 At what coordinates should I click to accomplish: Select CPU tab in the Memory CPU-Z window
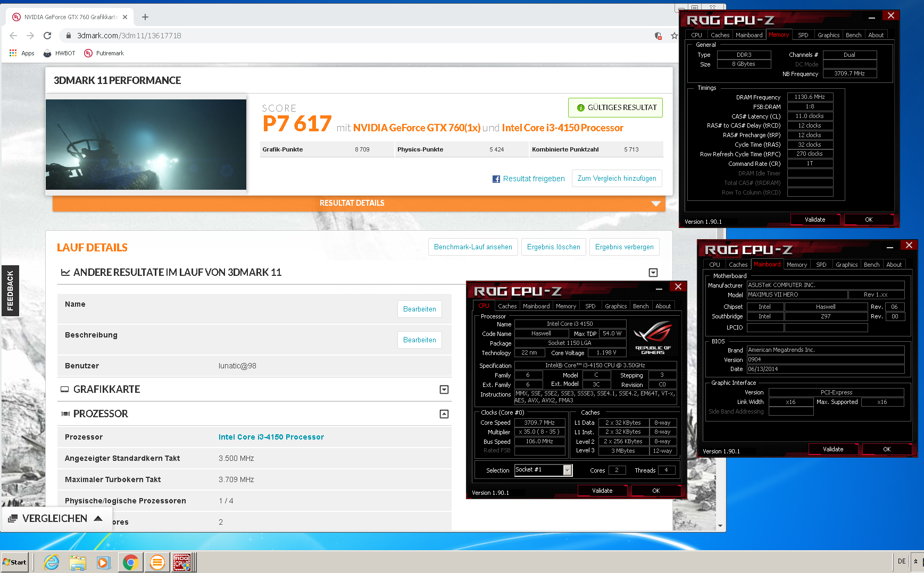[696, 35]
